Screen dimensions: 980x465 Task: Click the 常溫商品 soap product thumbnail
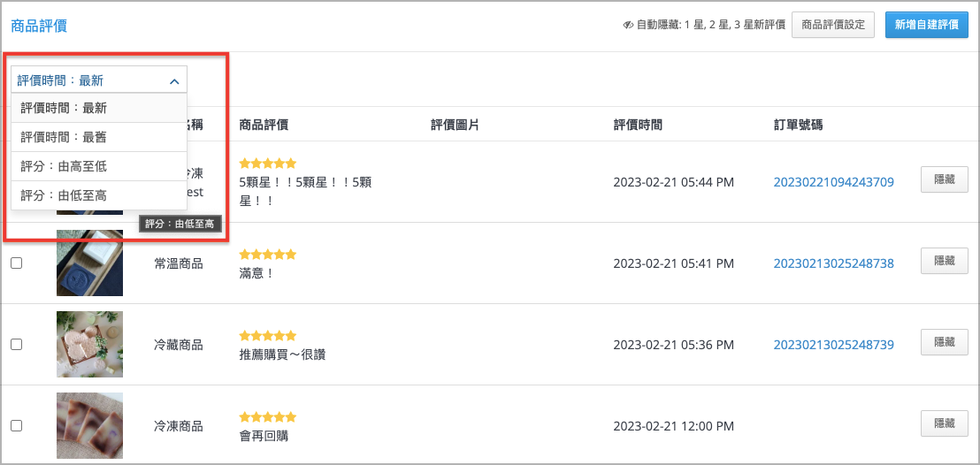coord(89,263)
